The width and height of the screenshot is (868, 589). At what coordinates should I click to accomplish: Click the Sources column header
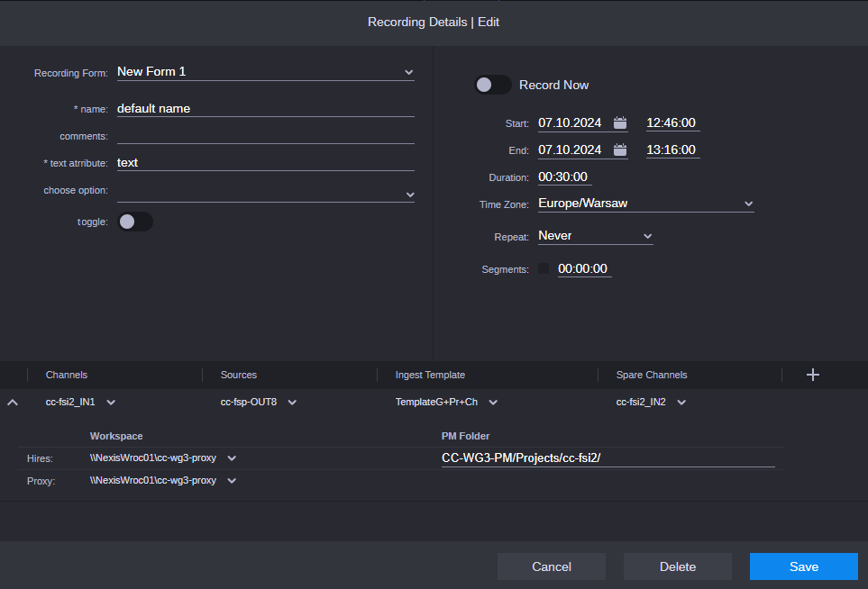239,375
